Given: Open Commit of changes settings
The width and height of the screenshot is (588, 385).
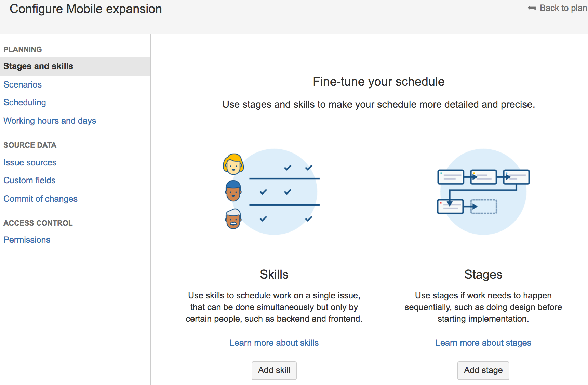Looking at the screenshot, I should point(41,199).
